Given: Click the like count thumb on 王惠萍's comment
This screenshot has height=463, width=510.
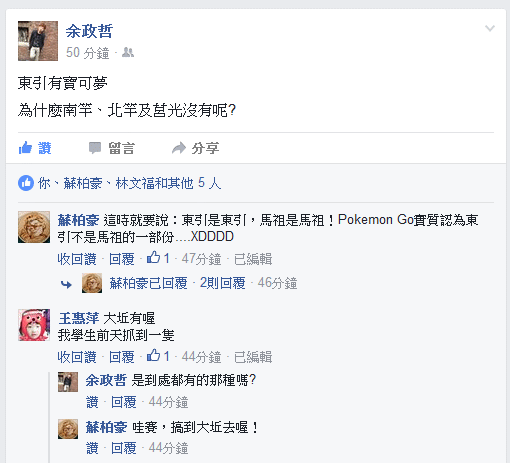Looking at the screenshot, I should click(x=153, y=356).
